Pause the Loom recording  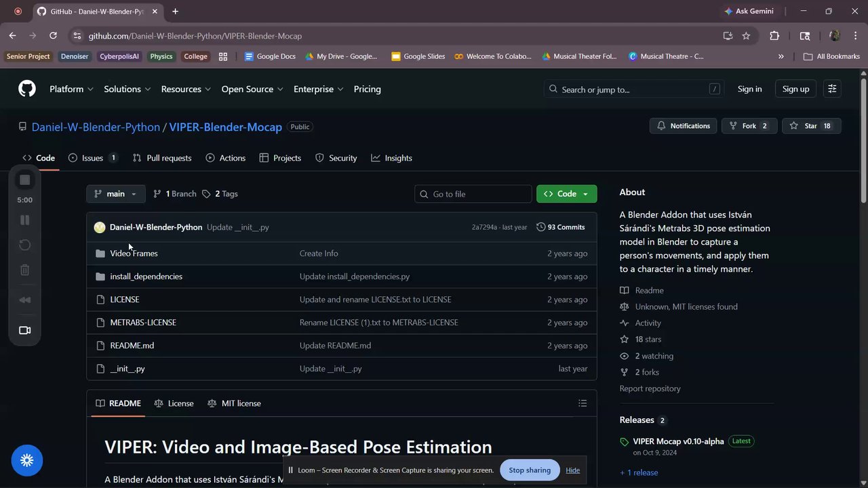(x=25, y=220)
